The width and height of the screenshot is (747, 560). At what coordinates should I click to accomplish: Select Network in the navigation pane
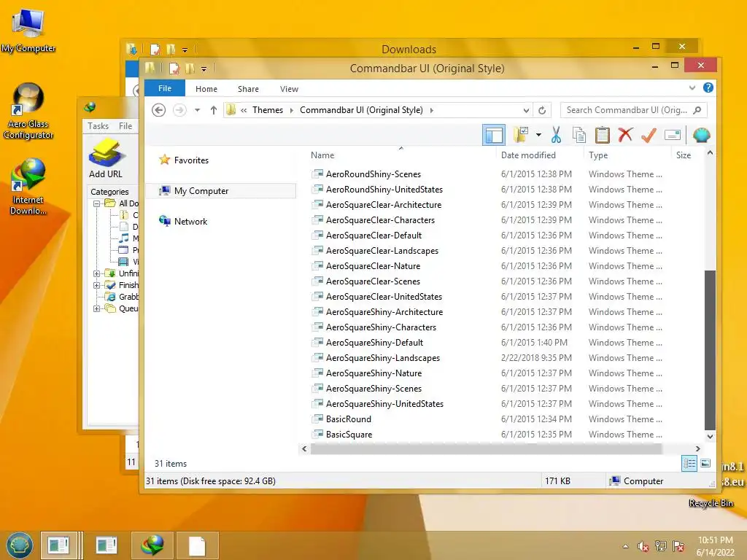tap(190, 222)
